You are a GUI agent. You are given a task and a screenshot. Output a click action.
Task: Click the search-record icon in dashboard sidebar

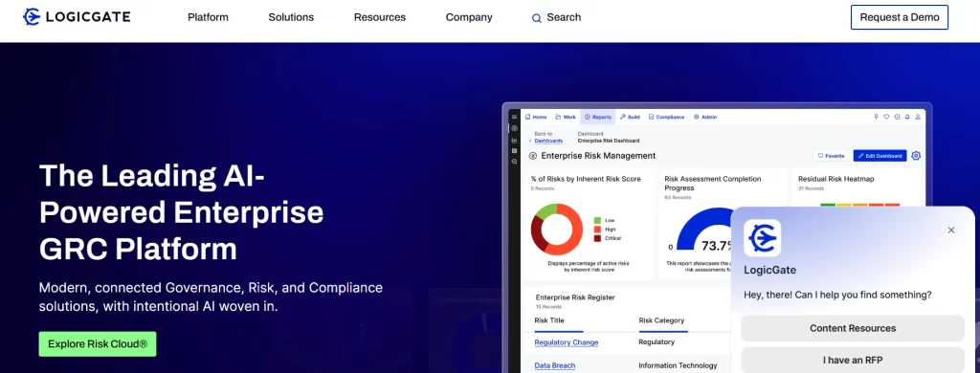[514, 162]
